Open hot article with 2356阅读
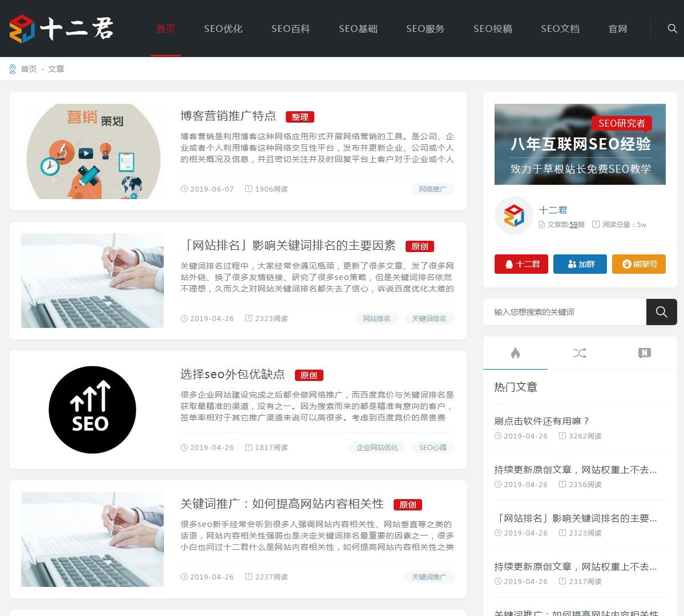Screen dimensions: 684x616 pyautogui.click(x=576, y=469)
